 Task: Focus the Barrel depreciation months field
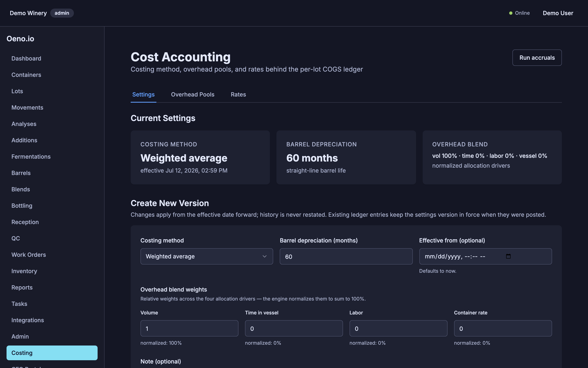point(346,256)
